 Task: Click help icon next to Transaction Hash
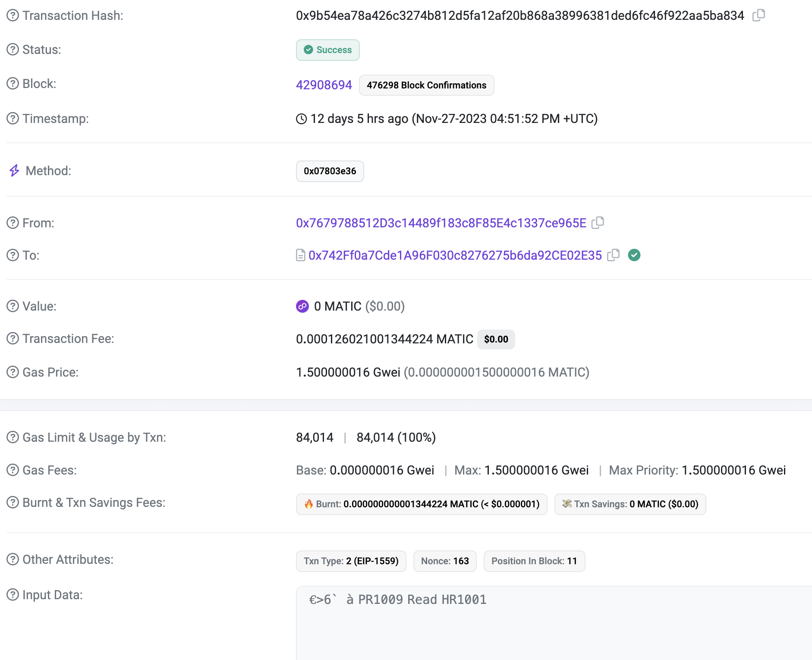(13, 16)
